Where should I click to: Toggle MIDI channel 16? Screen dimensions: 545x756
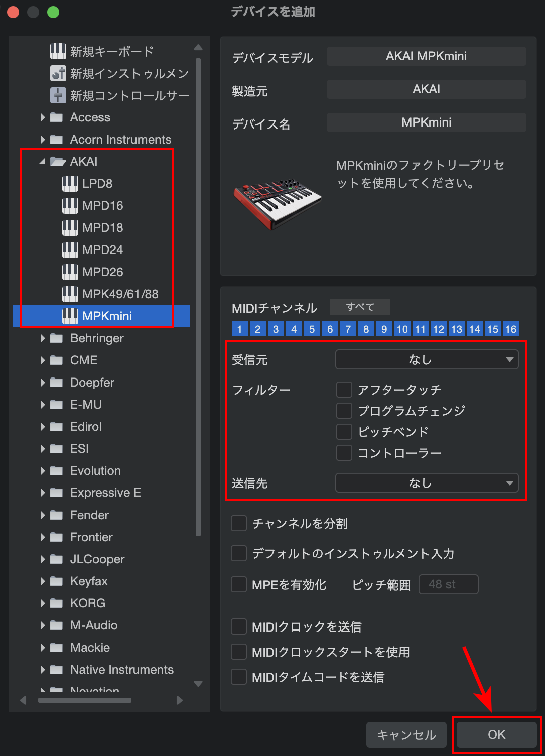coord(510,329)
